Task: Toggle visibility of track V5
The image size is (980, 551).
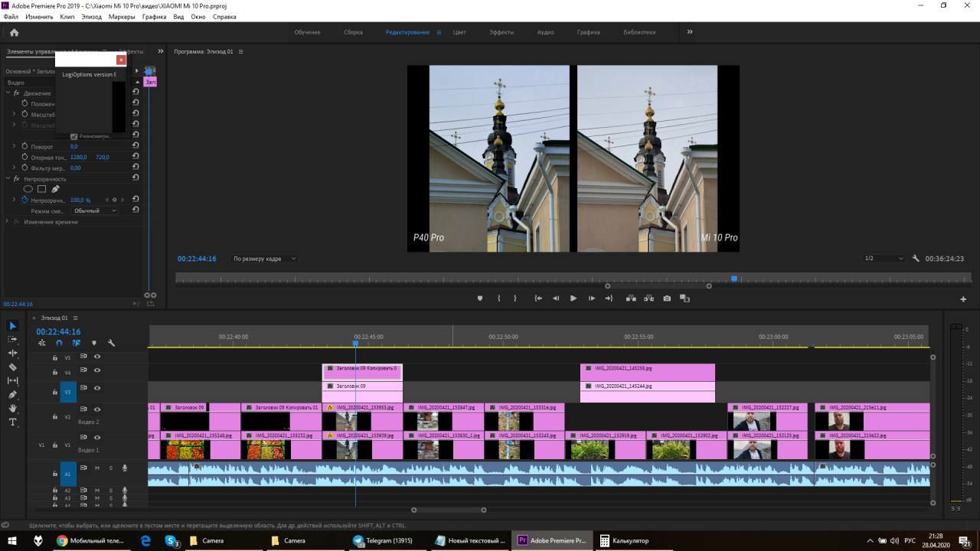Action: [x=97, y=357]
